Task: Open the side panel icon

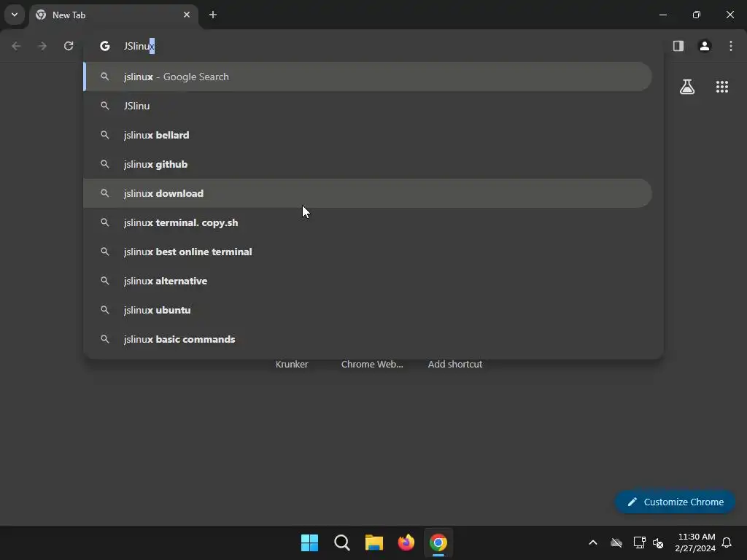Action: pyautogui.click(x=678, y=46)
